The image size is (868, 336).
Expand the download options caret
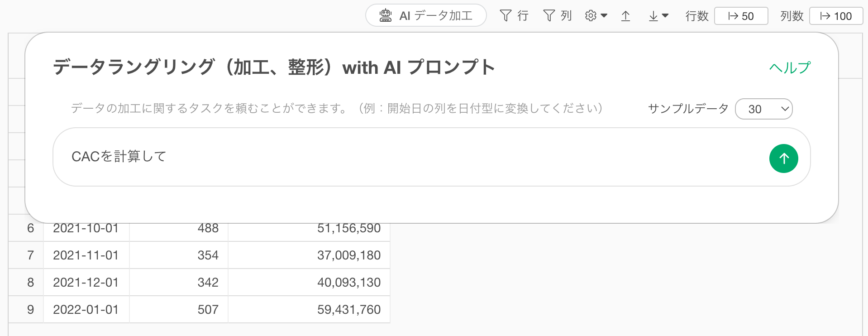pyautogui.click(x=665, y=16)
